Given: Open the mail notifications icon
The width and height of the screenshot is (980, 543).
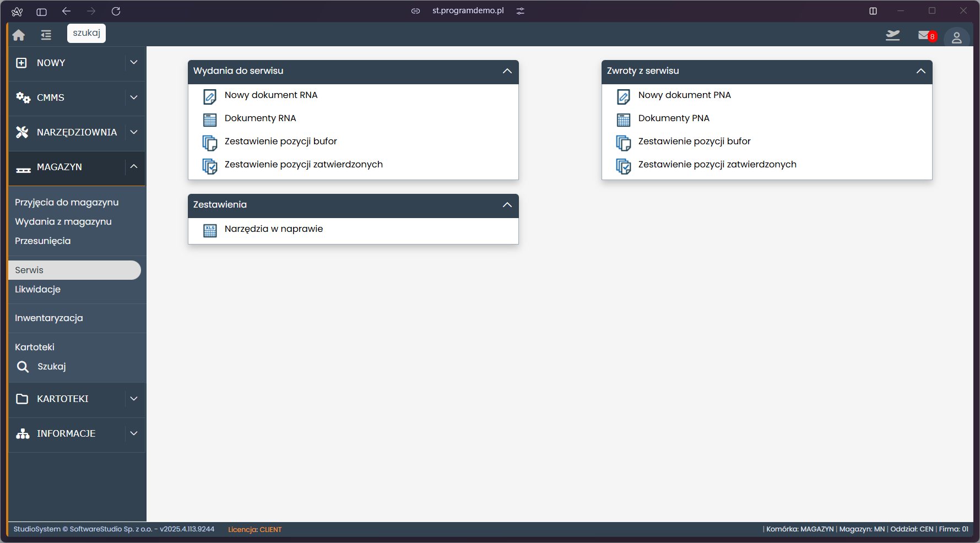Looking at the screenshot, I should click(925, 36).
